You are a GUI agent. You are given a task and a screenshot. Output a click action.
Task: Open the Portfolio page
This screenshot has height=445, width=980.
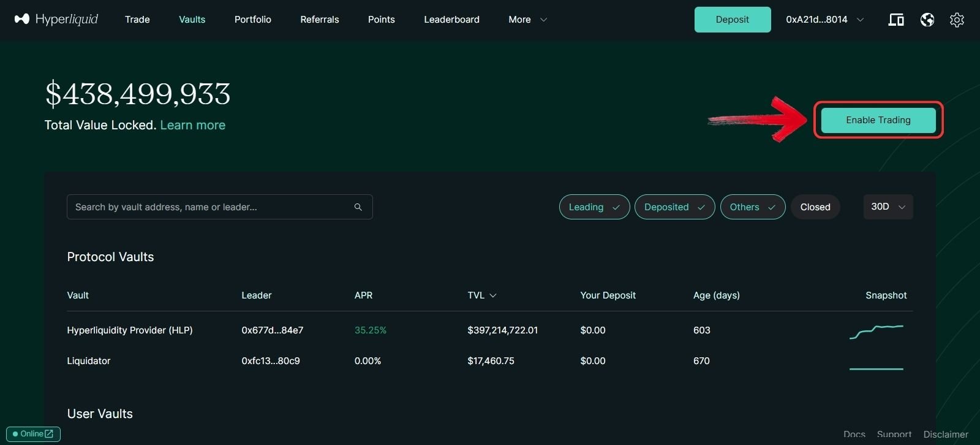point(253,20)
